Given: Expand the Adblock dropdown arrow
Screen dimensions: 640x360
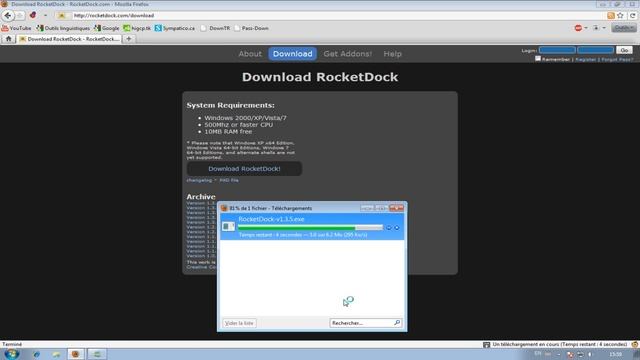Looking at the screenshot, I should pyautogui.click(x=586, y=28).
